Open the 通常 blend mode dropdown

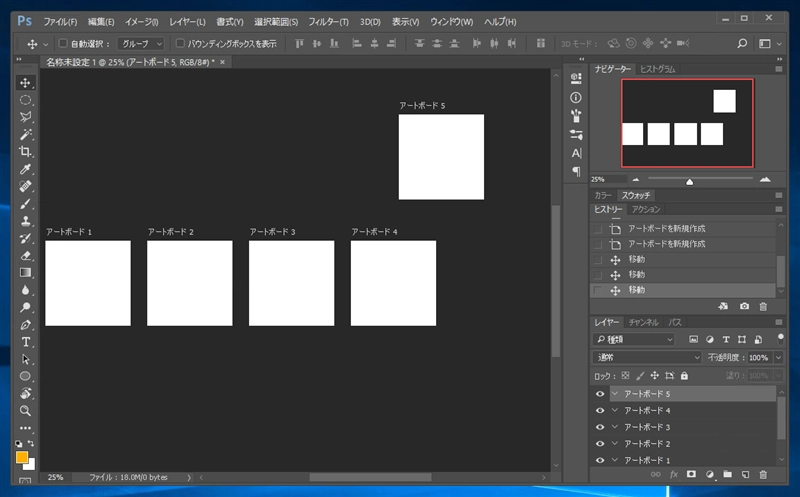coord(648,357)
